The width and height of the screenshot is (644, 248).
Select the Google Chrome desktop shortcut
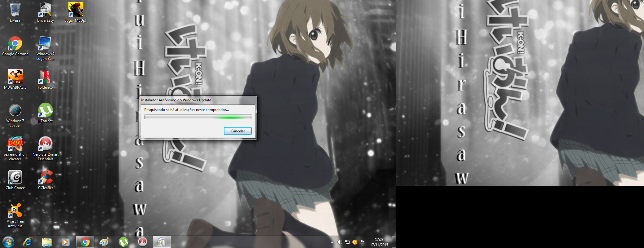[x=15, y=44]
